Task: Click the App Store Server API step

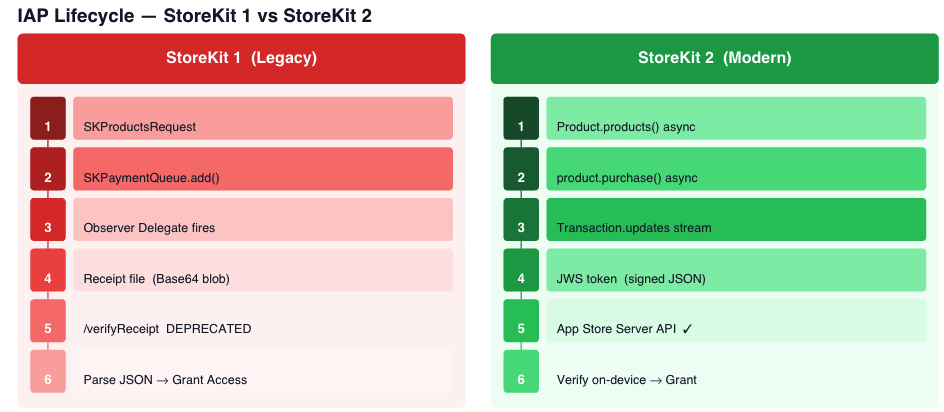Action: 736,320
